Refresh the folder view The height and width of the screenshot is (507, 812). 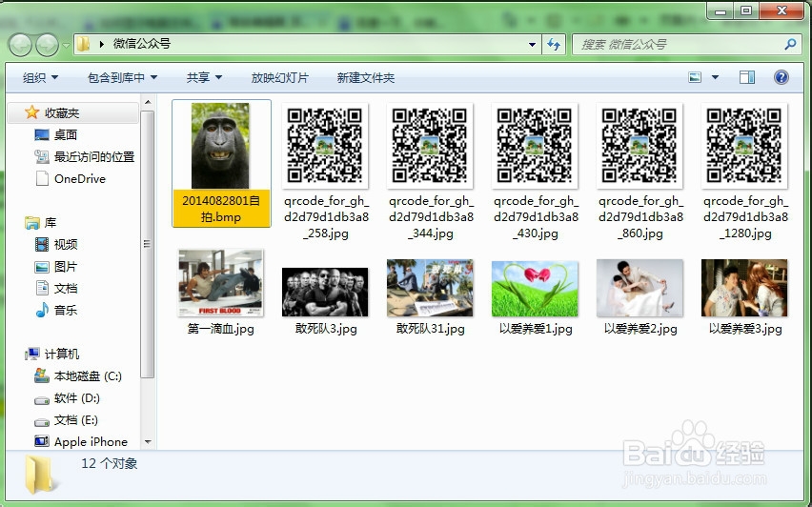[x=554, y=45]
